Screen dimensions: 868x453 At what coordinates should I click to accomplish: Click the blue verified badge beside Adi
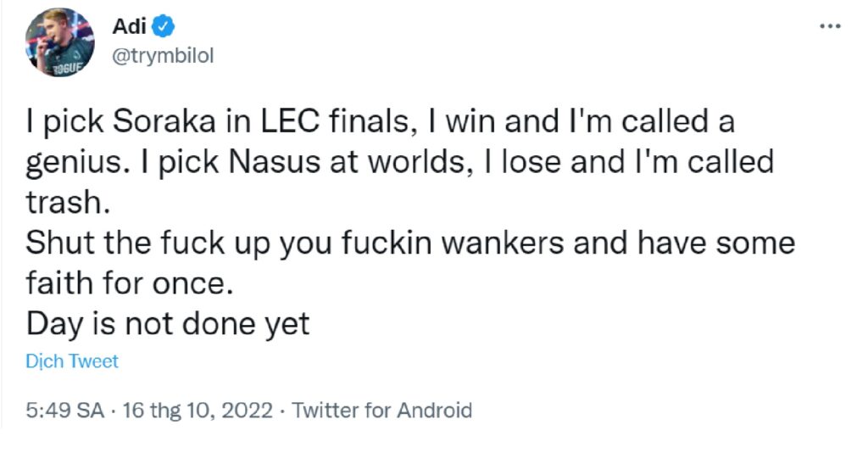164,27
